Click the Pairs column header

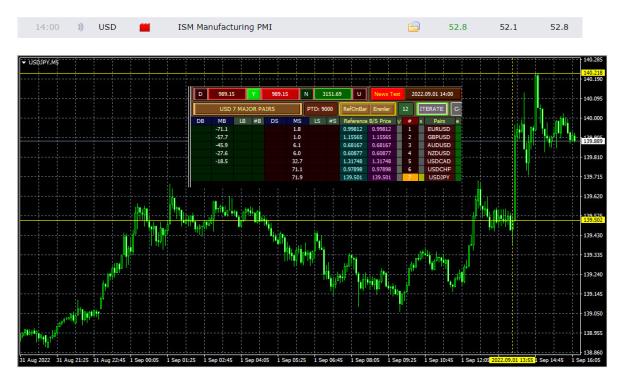pyautogui.click(x=439, y=121)
